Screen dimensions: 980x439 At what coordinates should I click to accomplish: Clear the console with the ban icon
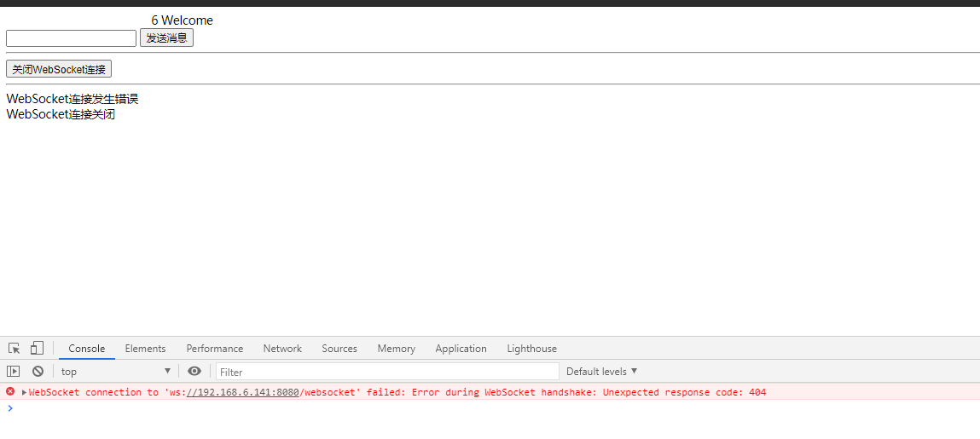pyautogui.click(x=38, y=372)
